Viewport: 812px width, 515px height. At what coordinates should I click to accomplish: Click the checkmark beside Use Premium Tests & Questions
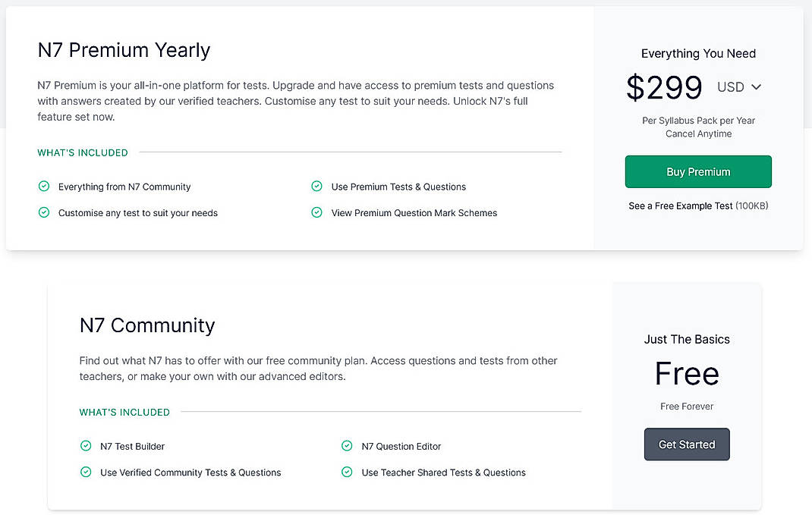click(x=316, y=186)
